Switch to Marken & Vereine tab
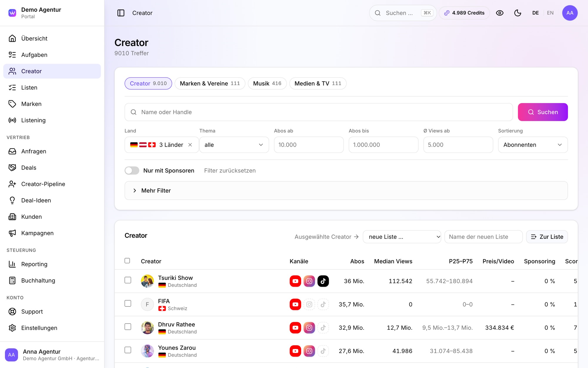This screenshot has width=588, height=368. tap(210, 84)
